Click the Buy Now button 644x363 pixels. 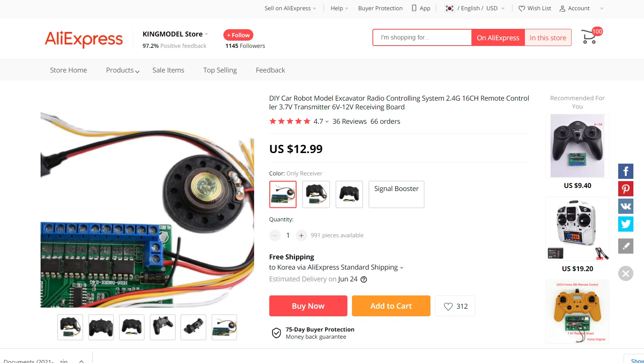[x=308, y=306]
